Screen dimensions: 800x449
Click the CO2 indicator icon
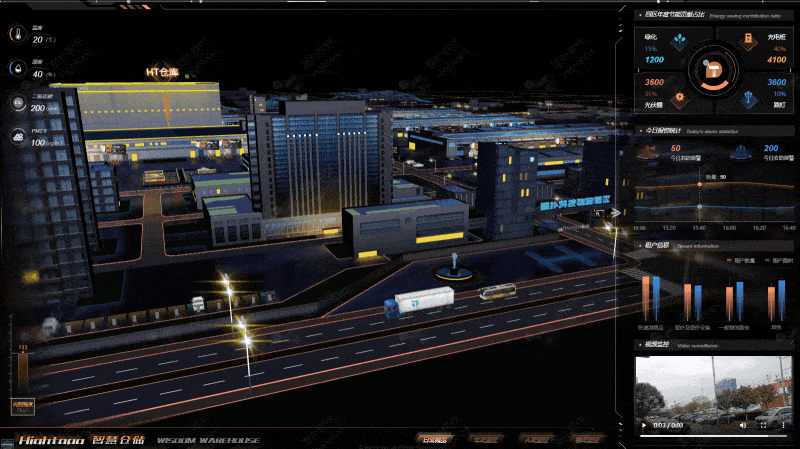pos(17,103)
